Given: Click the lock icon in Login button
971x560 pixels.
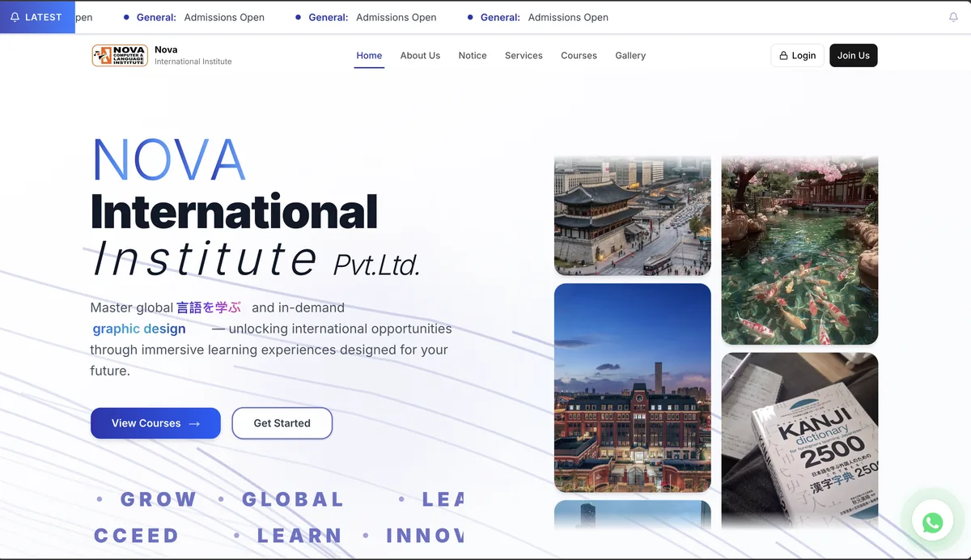Looking at the screenshot, I should (783, 56).
